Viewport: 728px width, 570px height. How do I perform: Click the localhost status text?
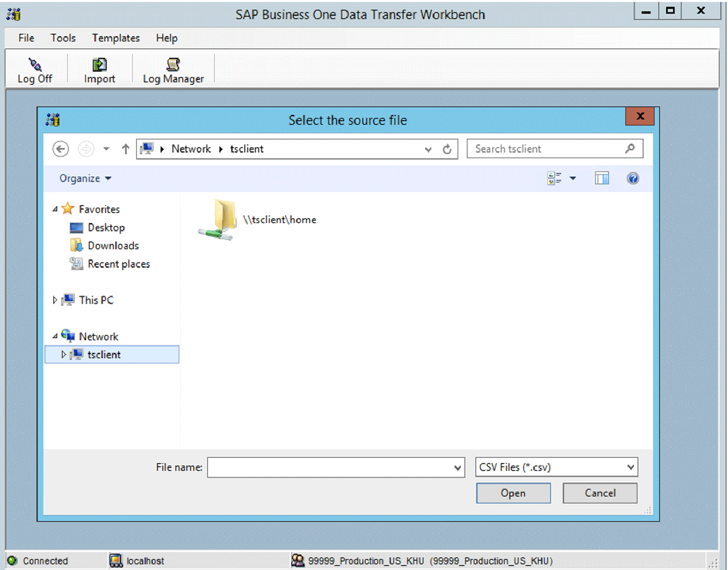pos(145,561)
